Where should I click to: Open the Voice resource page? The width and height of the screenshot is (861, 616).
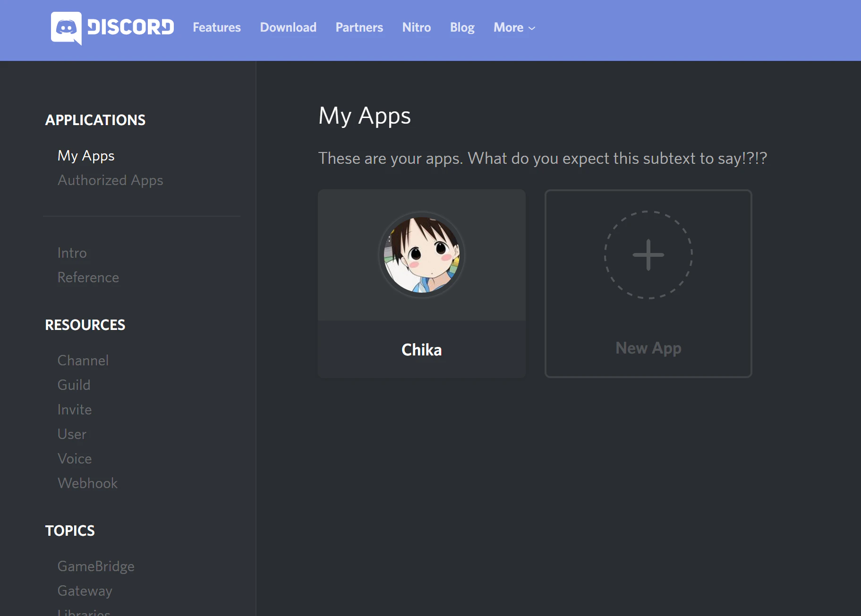(75, 459)
